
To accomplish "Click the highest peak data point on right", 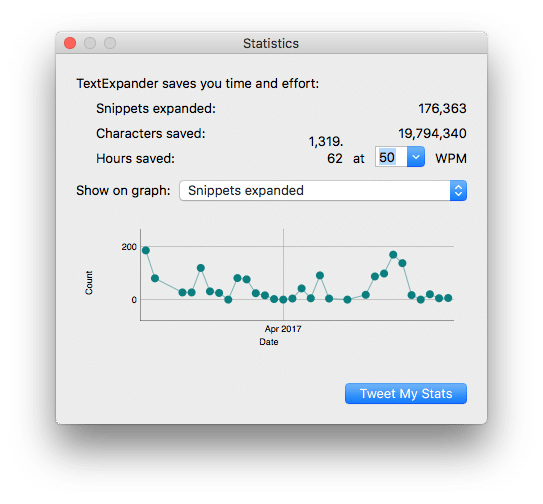I will click(393, 255).
